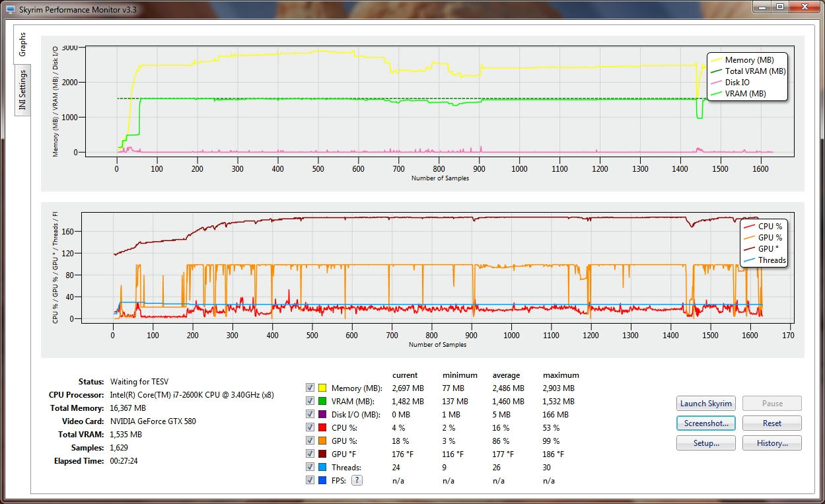This screenshot has width=825, height=504.
Task: Click the FPS help question mark icon
Action: 357,481
